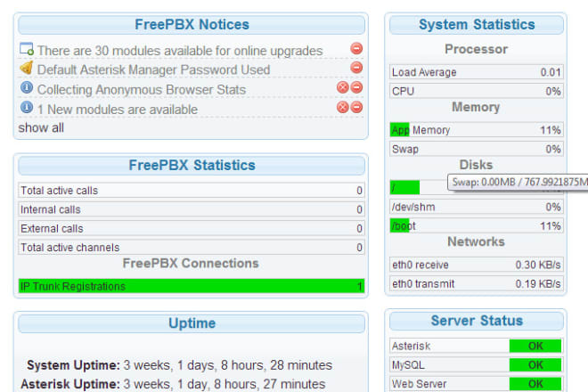Click the info icon beside 1 New modules available

point(26,107)
